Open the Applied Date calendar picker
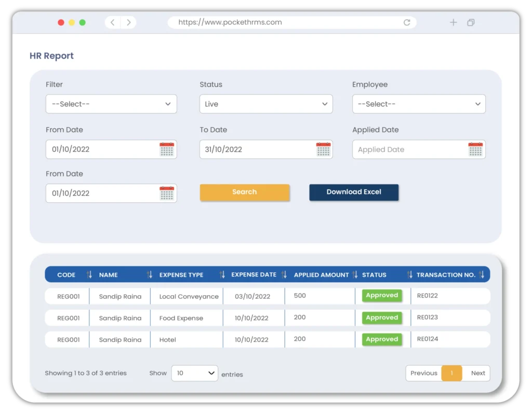 [476, 149]
